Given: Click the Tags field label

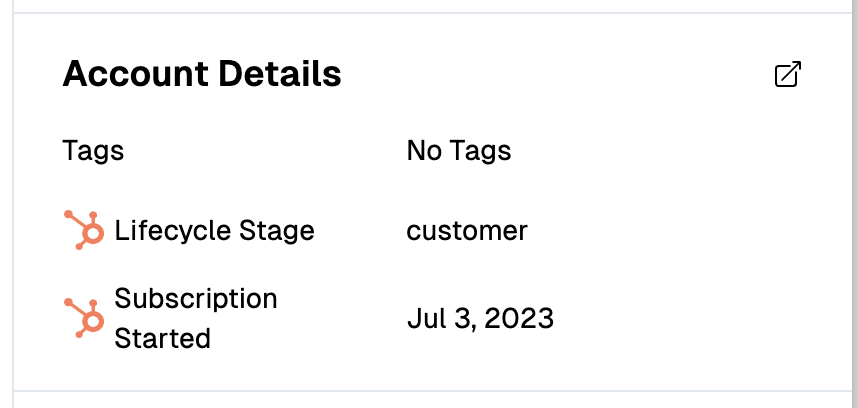Looking at the screenshot, I should (93, 151).
